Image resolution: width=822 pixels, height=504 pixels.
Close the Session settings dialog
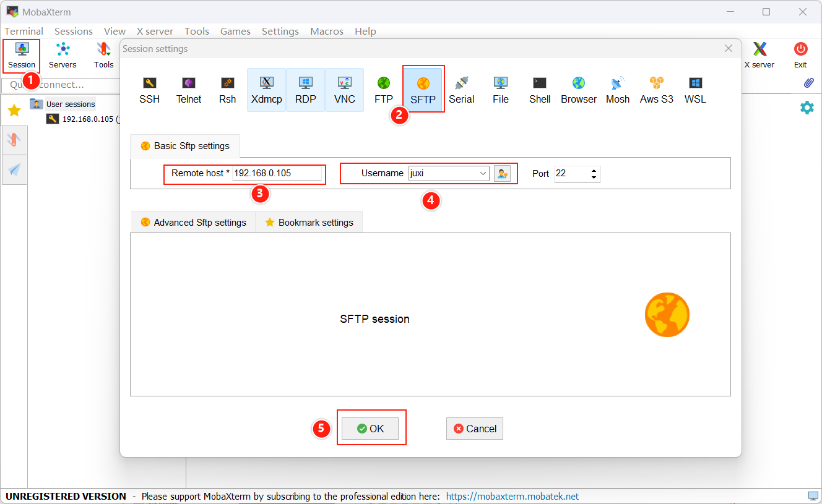click(729, 48)
